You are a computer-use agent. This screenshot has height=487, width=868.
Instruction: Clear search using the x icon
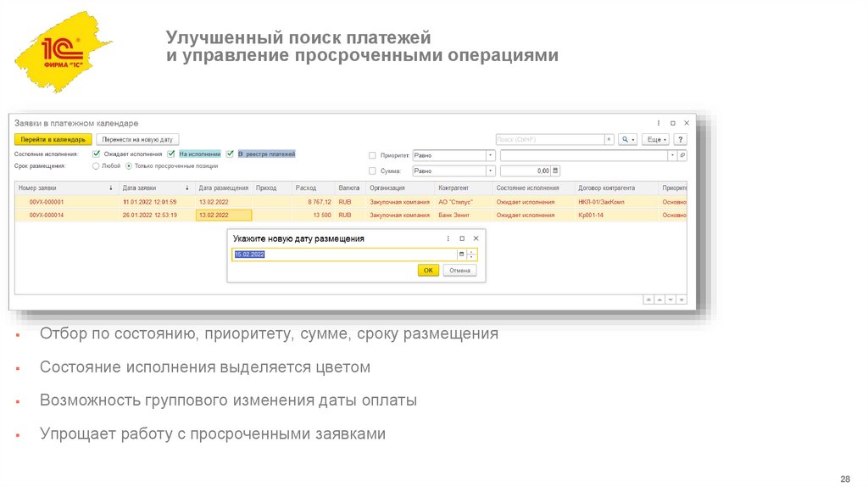click(609, 140)
